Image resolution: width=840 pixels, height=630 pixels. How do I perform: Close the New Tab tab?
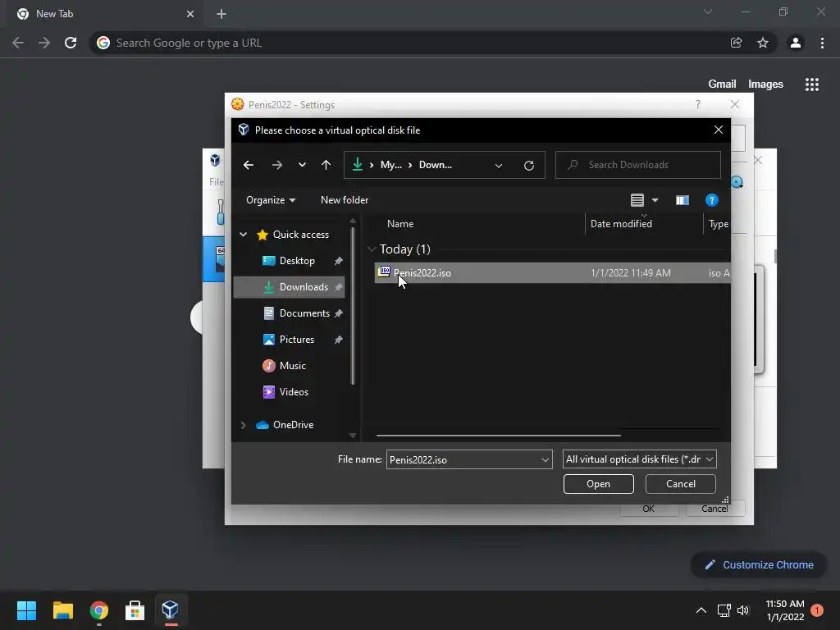190,14
